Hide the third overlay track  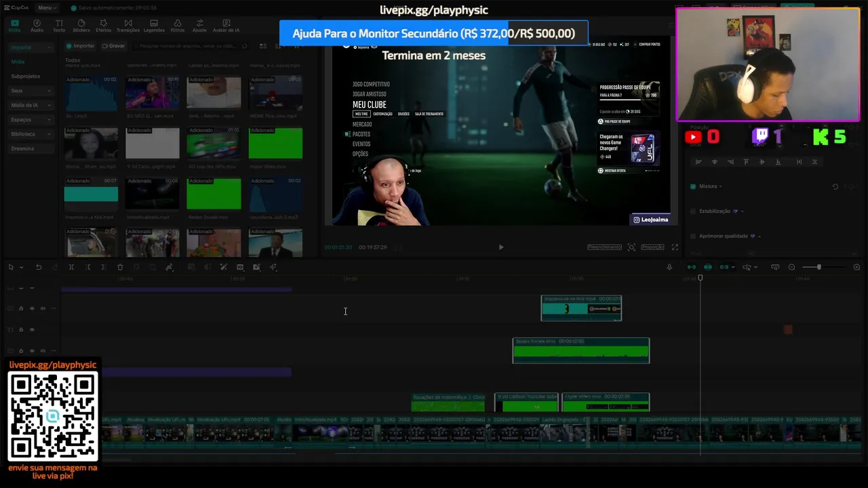point(31,350)
